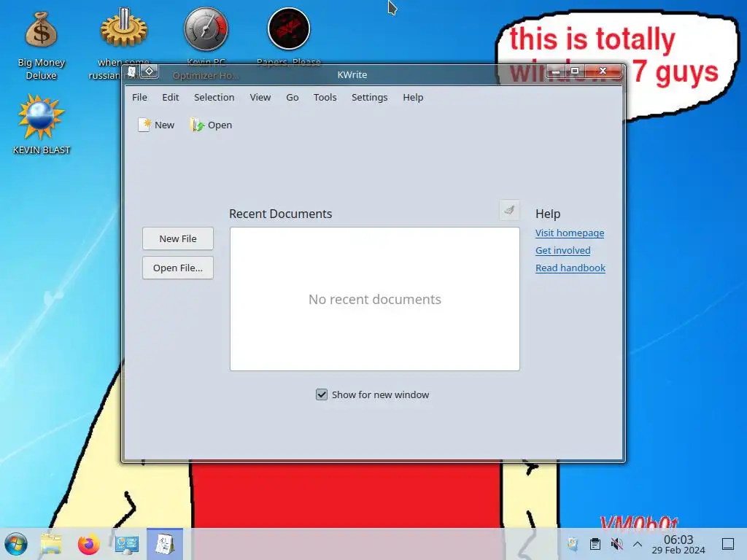Open the clock showing 06:03
Viewport: 747px width, 560px height.
[678, 544]
